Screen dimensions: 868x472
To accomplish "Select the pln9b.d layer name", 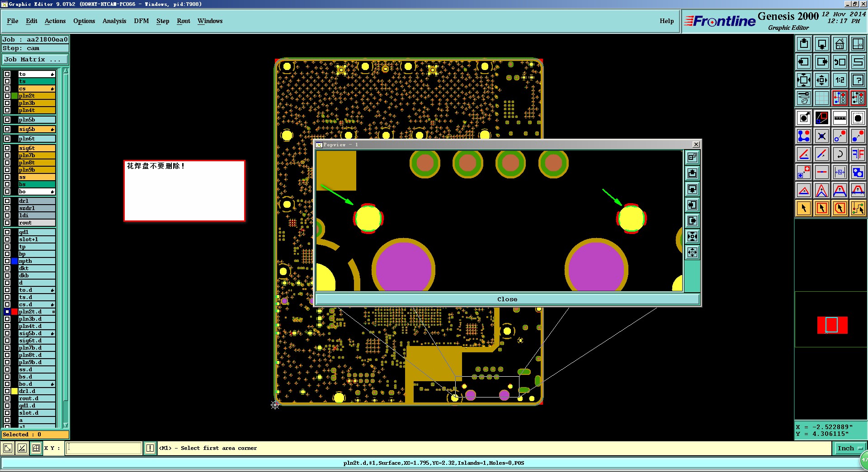I will (x=37, y=362).
